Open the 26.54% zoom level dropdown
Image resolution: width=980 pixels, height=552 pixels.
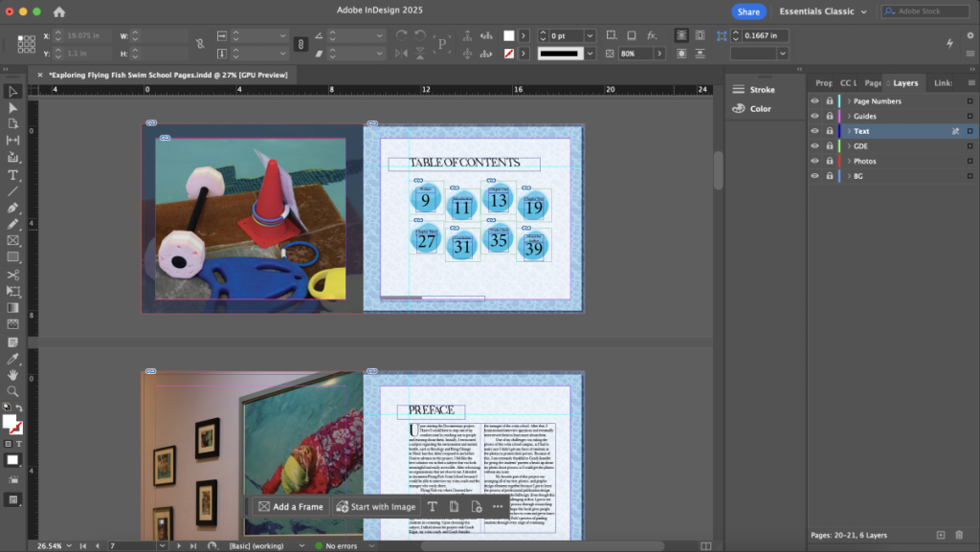(x=69, y=545)
